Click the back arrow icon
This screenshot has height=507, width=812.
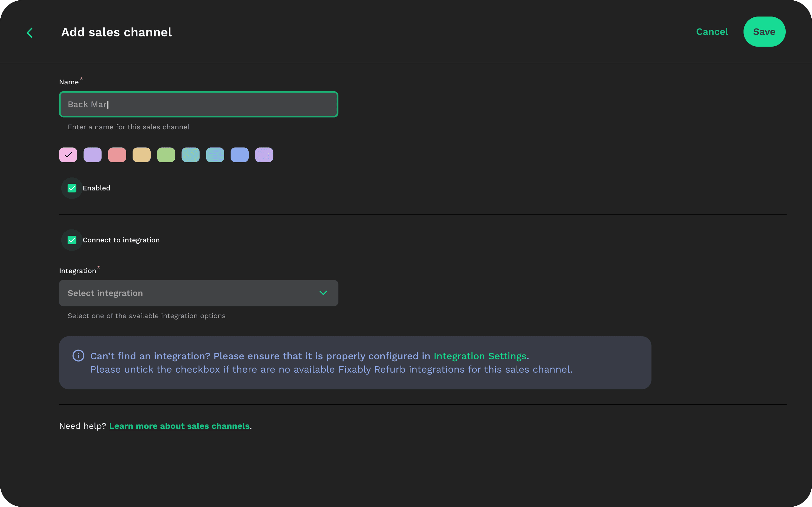(x=29, y=33)
